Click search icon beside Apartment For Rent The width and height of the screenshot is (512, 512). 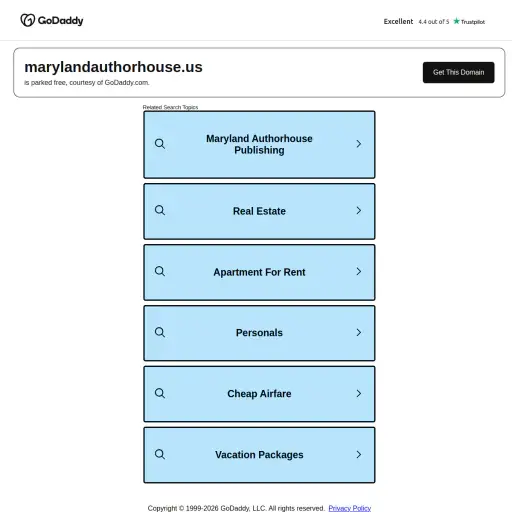click(x=160, y=272)
